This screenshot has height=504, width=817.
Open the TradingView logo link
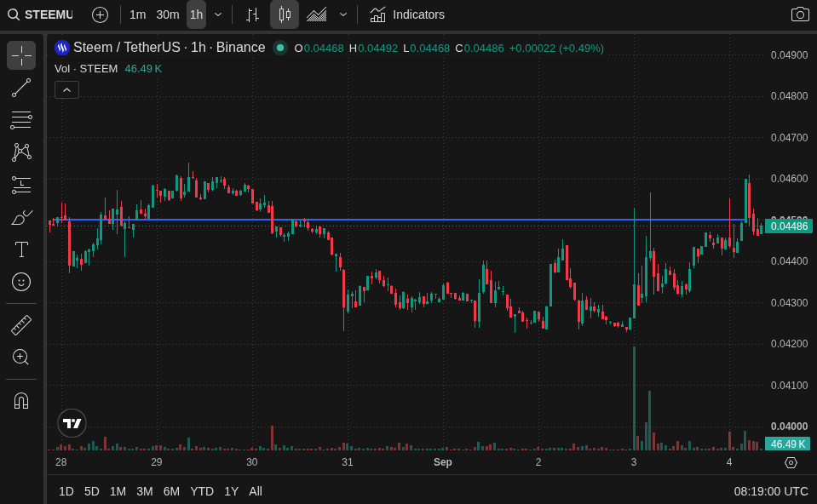[x=72, y=423]
